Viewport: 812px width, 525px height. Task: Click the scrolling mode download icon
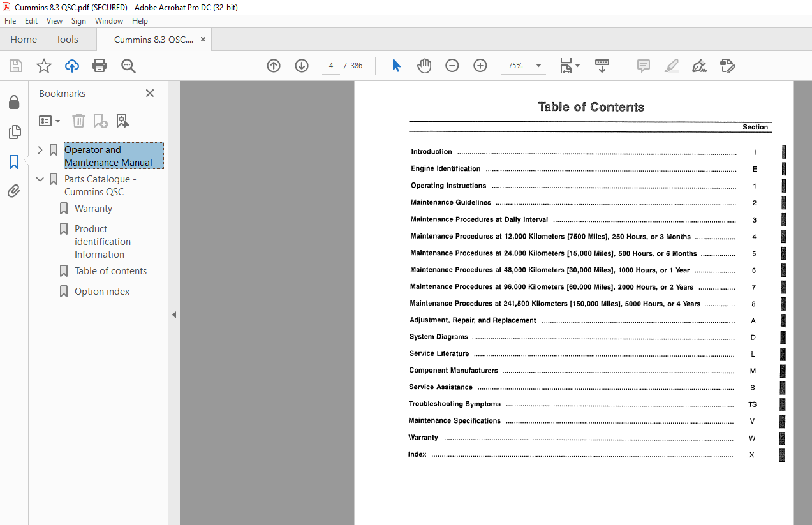pos(602,66)
